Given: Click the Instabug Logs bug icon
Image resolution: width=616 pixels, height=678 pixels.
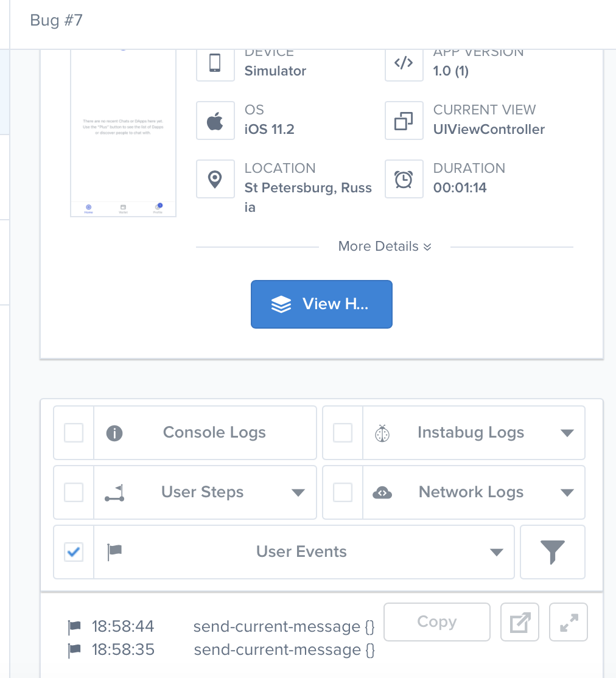Looking at the screenshot, I should click(x=382, y=433).
